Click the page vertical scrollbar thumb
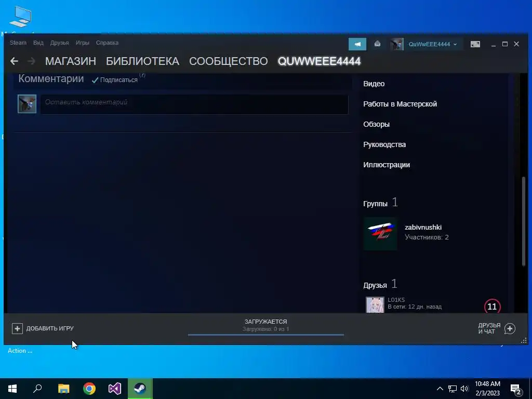 [523, 222]
